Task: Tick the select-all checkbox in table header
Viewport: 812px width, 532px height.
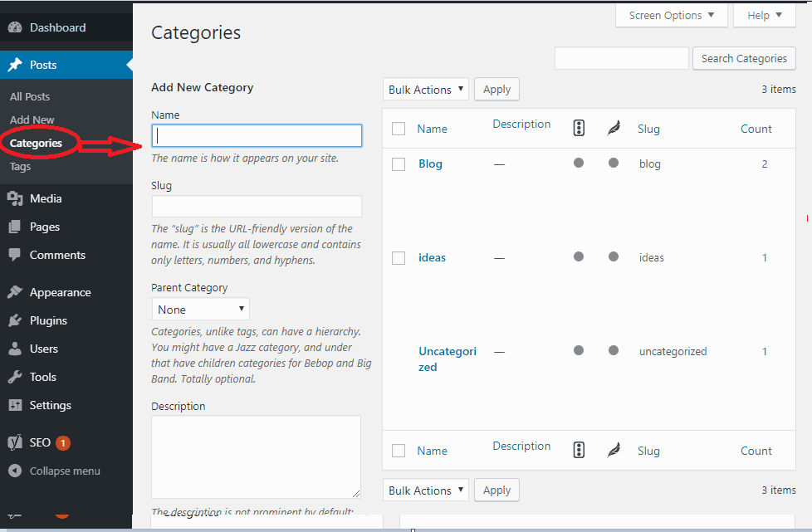Action: tap(399, 129)
